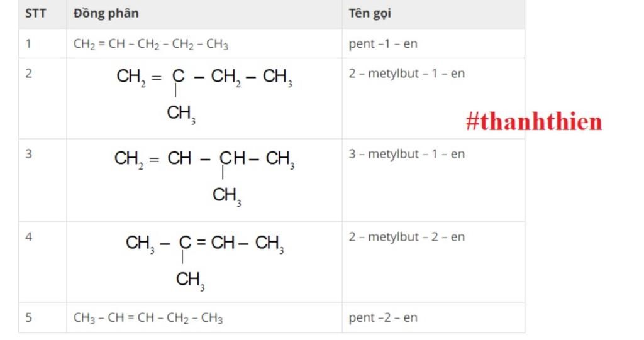Image resolution: width=644 pixels, height=340 pixels.
Task: Click the CH3 branch under row 3 formula
Action: [226, 196]
